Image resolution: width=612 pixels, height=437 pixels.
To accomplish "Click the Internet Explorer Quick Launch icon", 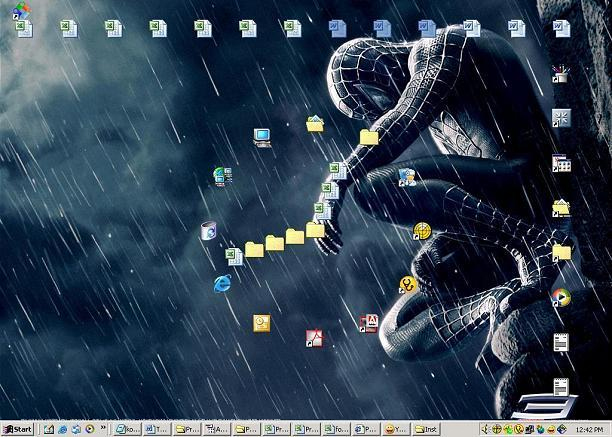I will (x=62, y=429).
